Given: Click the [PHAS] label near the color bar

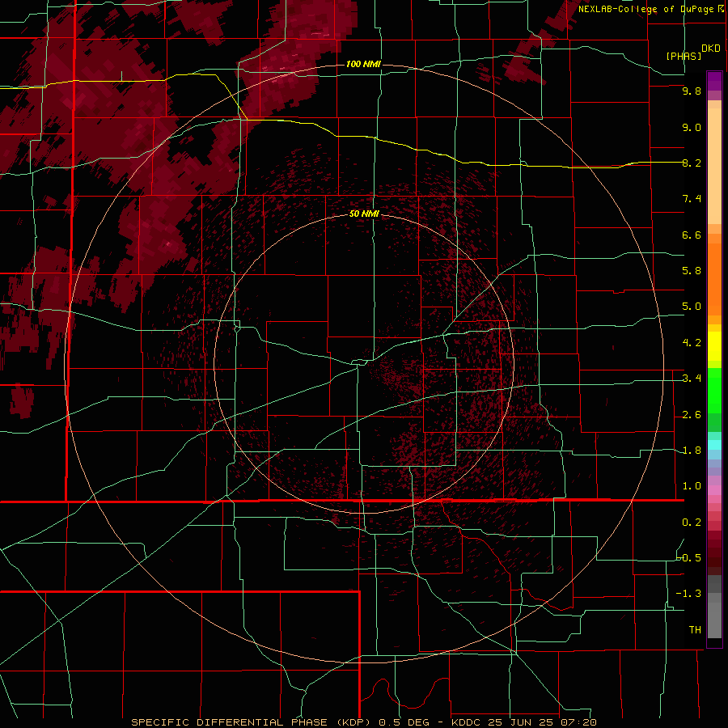Looking at the screenshot, I should pyautogui.click(x=684, y=56).
